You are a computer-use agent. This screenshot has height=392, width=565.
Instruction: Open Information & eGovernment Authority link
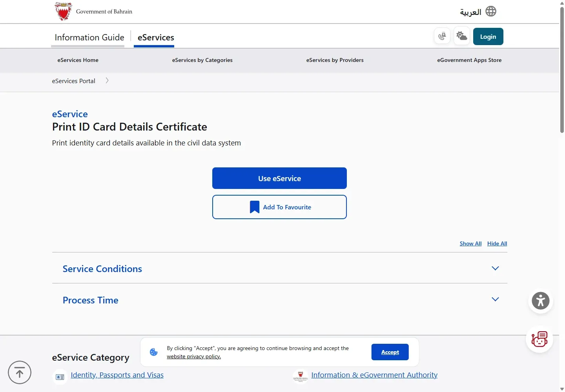(374, 375)
